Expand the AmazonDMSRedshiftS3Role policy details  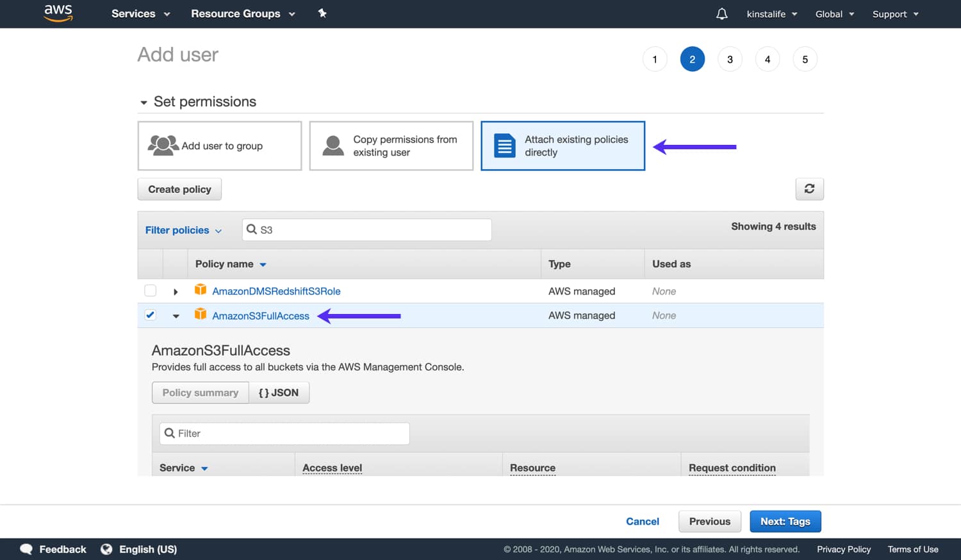(176, 291)
